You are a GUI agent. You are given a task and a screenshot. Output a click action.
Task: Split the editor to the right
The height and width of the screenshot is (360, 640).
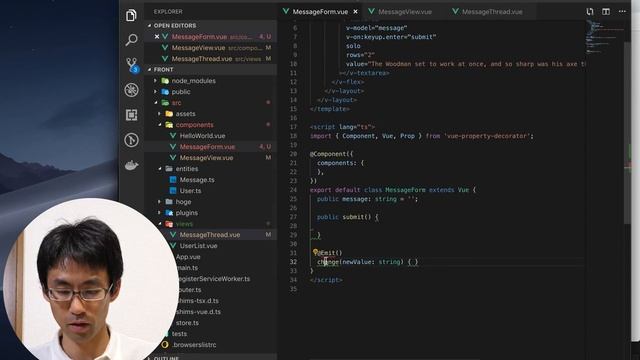606,11
